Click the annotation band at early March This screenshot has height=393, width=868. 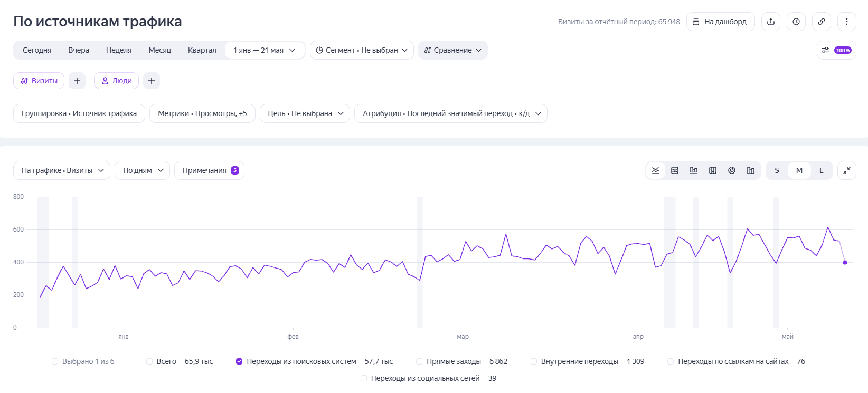(420, 262)
